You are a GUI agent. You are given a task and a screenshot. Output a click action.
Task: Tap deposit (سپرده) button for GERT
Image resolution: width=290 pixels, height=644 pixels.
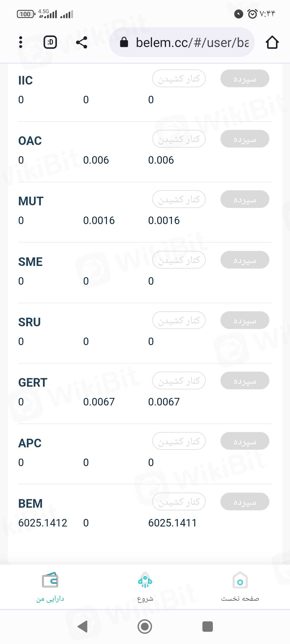pyautogui.click(x=245, y=380)
